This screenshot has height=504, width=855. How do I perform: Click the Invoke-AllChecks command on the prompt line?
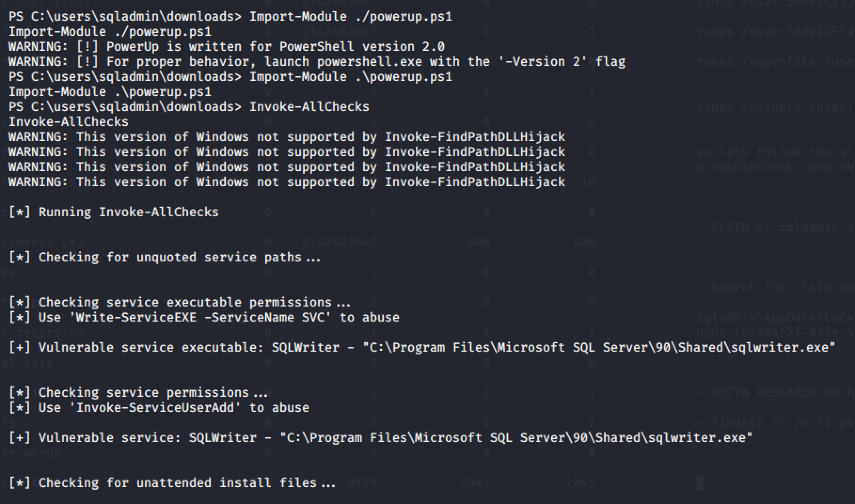tap(309, 107)
